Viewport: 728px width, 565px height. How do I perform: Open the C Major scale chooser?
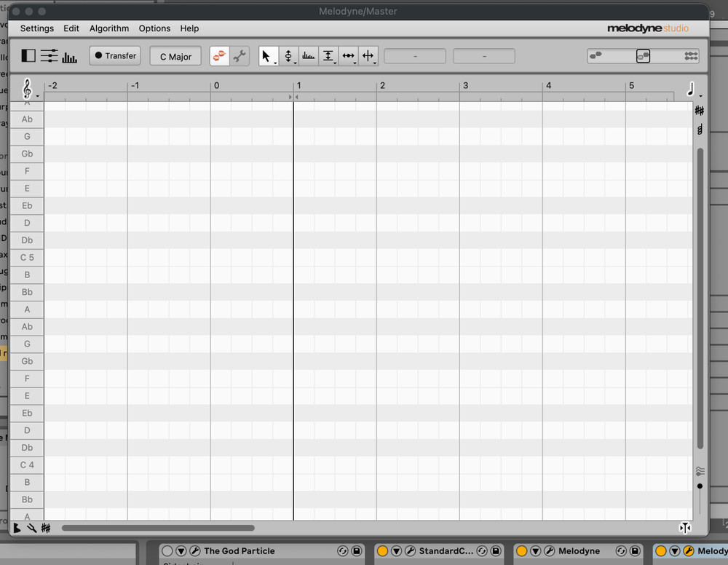175,55
